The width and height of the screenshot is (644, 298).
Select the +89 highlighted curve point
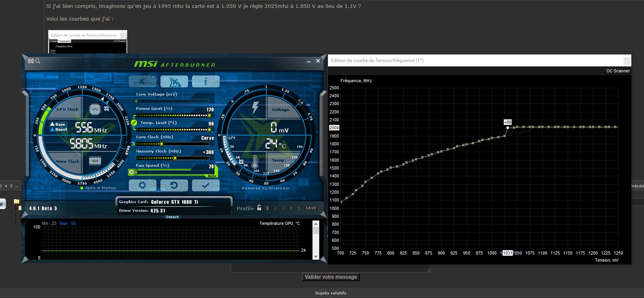508,128
